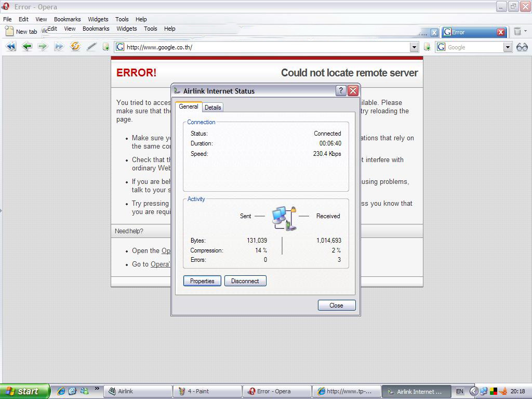Click the taskbar clock showing 20:18

click(518, 391)
